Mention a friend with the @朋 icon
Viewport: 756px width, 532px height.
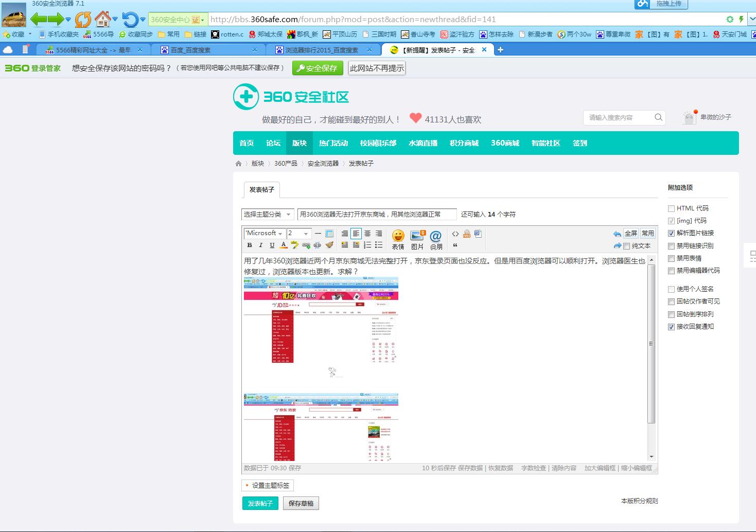point(436,240)
